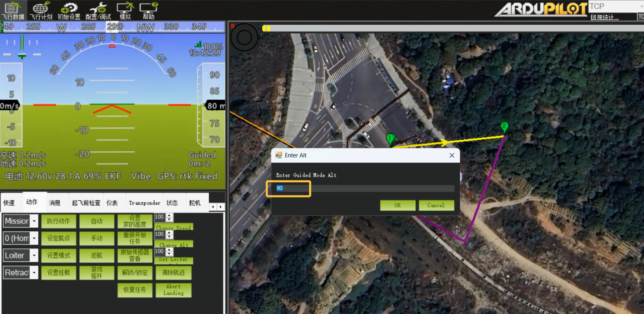
Task: Expand the Loiter mode dropdown
Action: [34, 256]
